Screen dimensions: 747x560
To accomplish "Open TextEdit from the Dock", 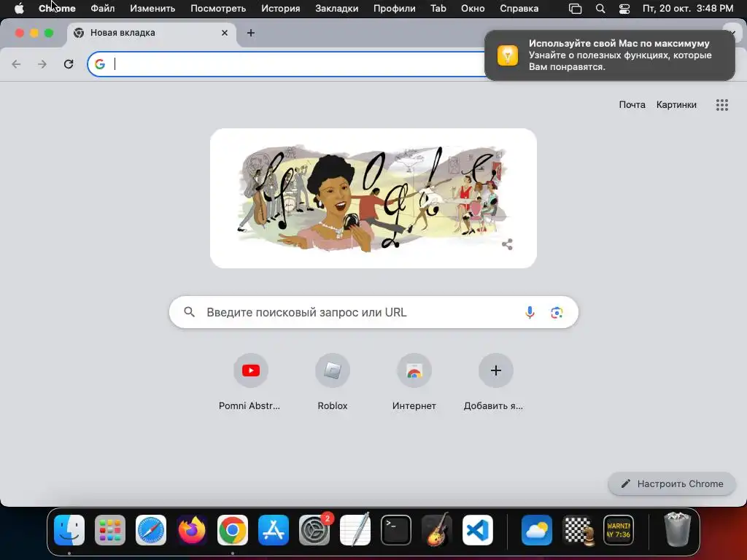I will [355, 530].
